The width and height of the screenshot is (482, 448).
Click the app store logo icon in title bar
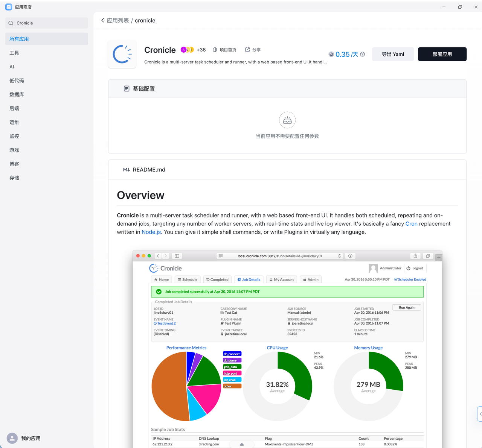9,7
